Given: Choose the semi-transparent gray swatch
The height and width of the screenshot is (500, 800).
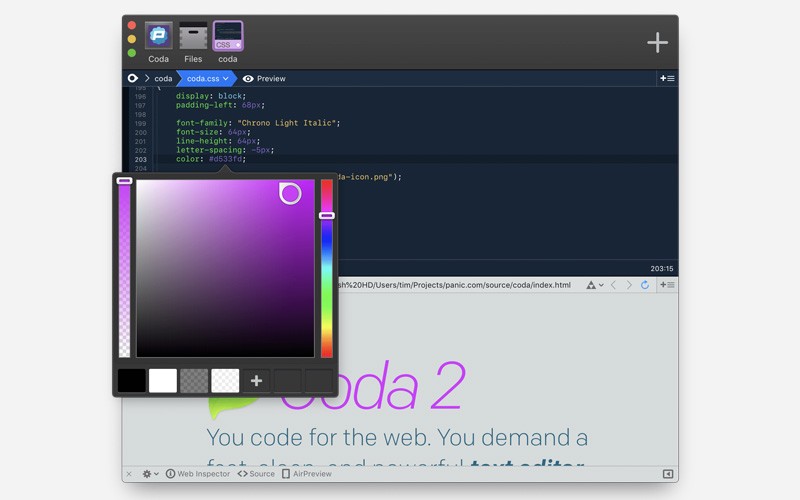Looking at the screenshot, I should 194,381.
